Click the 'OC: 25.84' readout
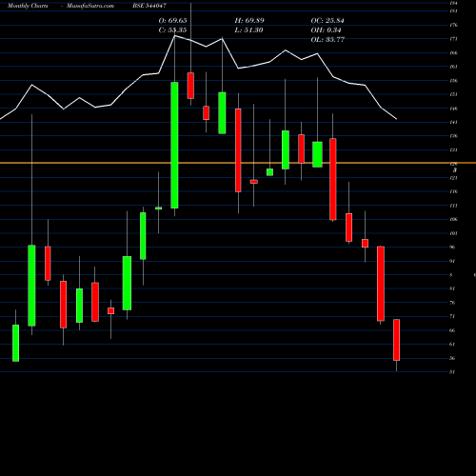Viewport: 476px width, 476px height. (327, 21)
